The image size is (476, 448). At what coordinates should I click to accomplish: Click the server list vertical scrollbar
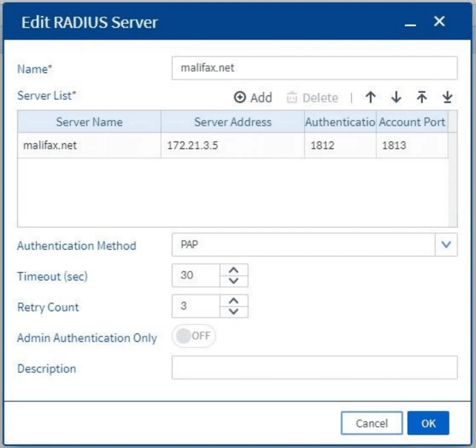[x=453, y=180]
